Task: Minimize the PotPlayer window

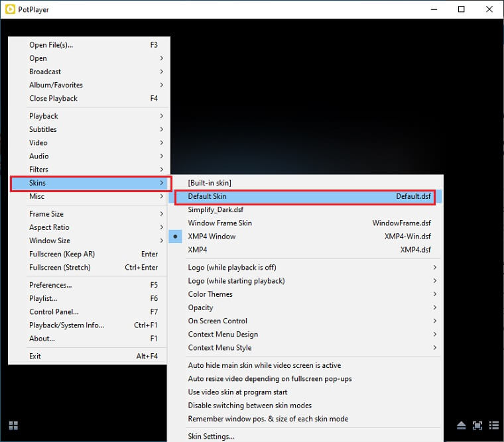Action: (x=434, y=9)
